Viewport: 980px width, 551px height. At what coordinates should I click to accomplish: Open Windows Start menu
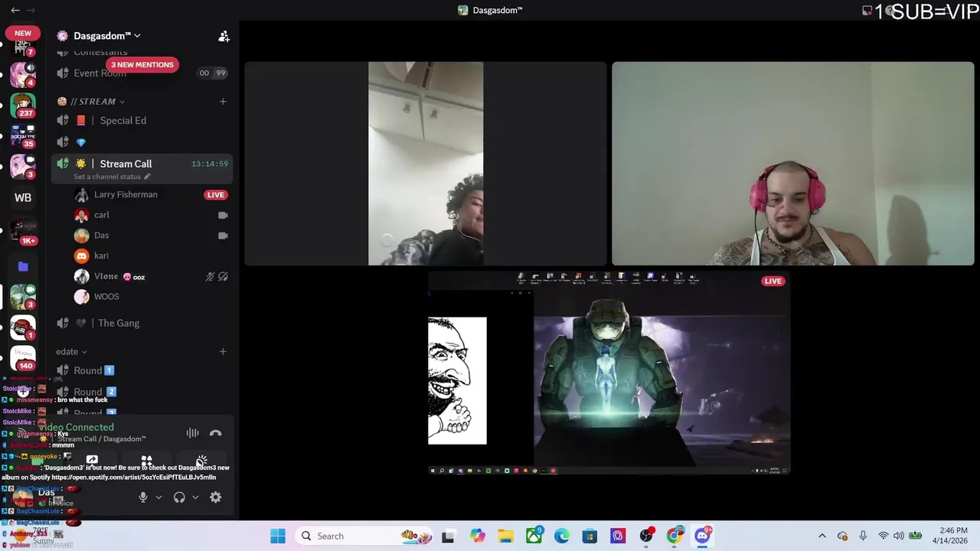(x=278, y=536)
